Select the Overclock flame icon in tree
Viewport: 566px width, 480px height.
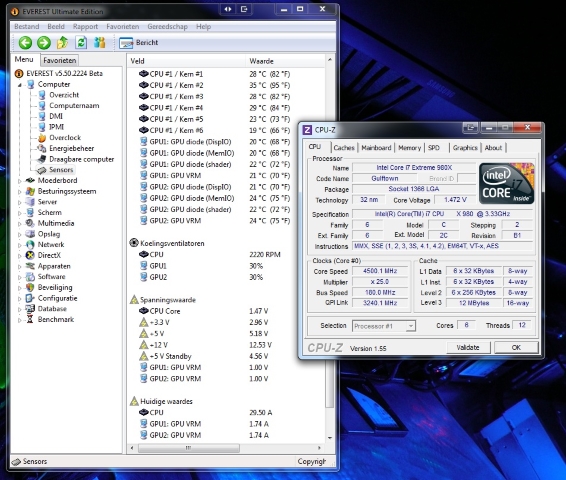pyautogui.click(x=42, y=138)
